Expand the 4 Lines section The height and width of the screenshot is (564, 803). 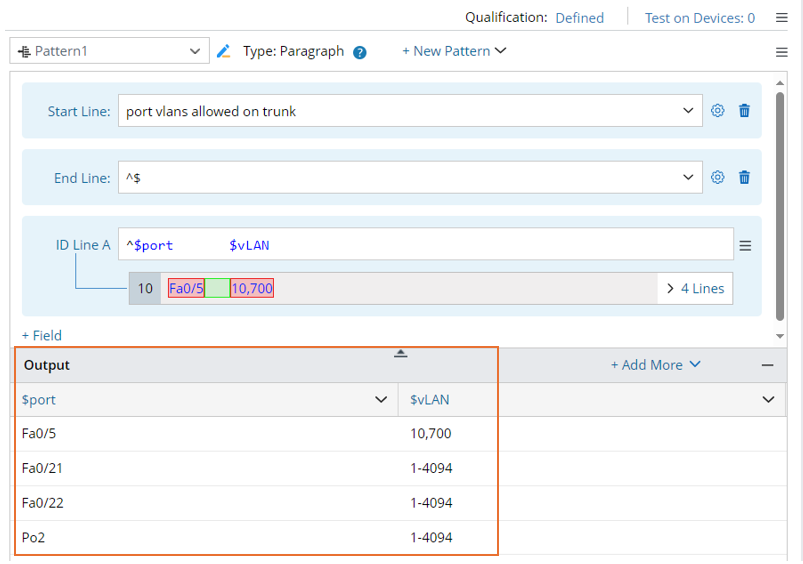pos(695,288)
